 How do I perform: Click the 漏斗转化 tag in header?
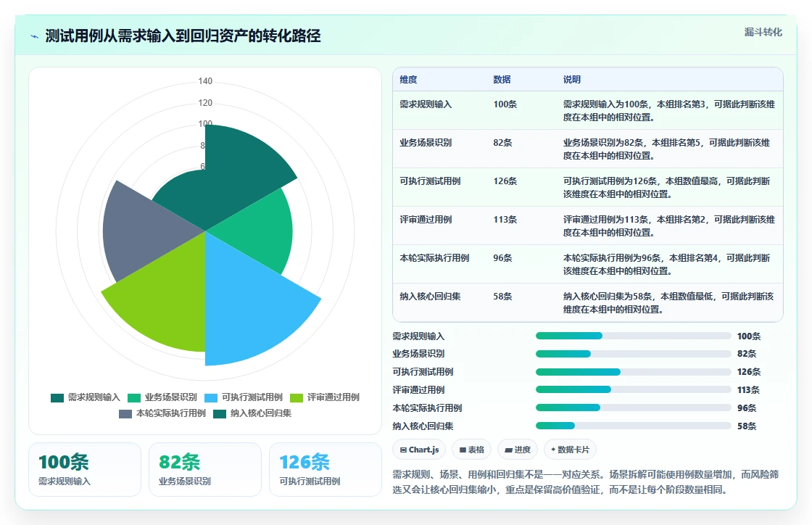(763, 32)
